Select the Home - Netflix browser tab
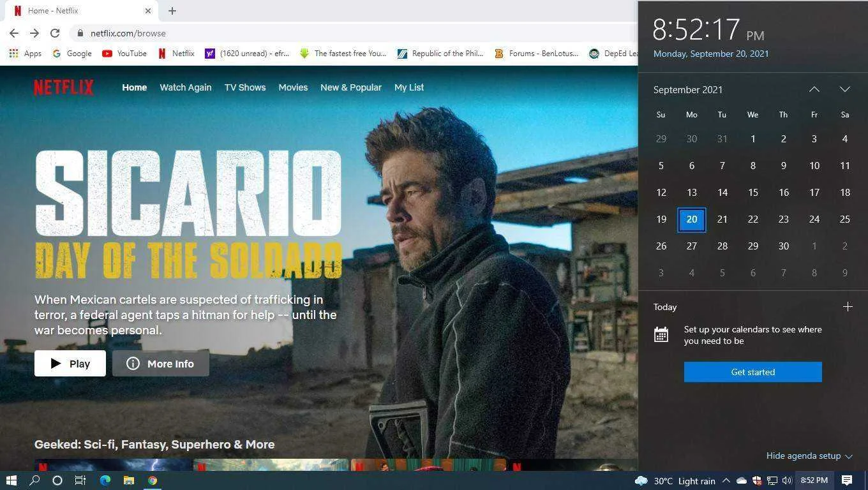868x490 pixels. coord(82,11)
